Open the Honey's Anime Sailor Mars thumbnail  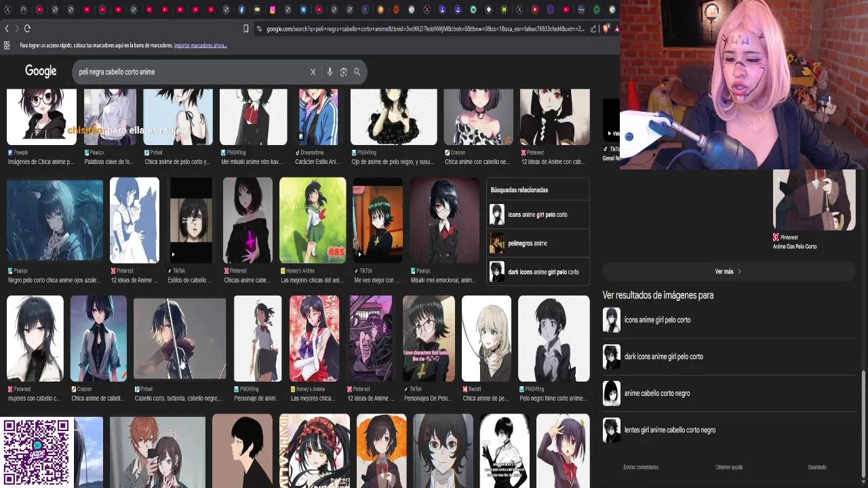(314, 338)
